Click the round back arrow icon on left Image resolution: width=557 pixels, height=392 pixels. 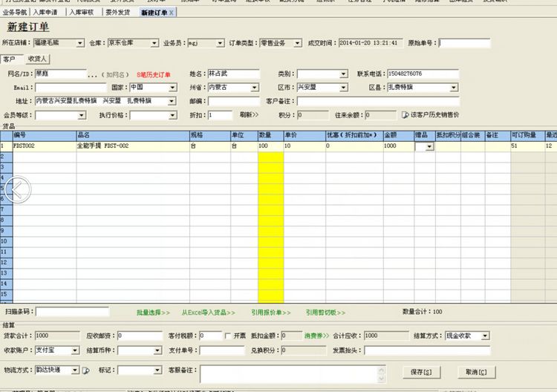[x=16, y=191]
